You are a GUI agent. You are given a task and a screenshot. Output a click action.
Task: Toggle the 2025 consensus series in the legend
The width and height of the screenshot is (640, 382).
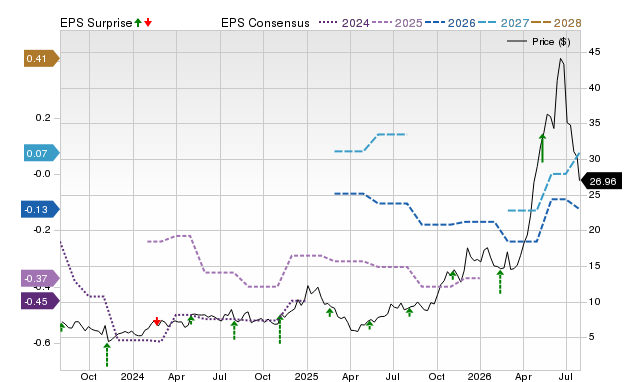point(397,23)
